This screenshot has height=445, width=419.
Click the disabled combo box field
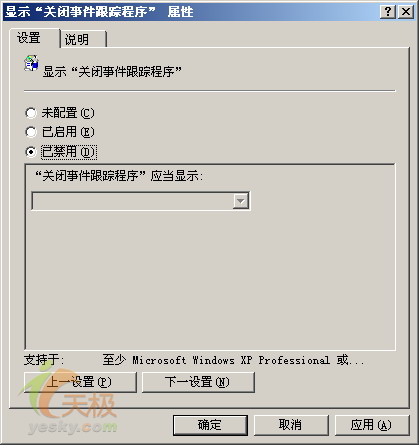click(141, 201)
